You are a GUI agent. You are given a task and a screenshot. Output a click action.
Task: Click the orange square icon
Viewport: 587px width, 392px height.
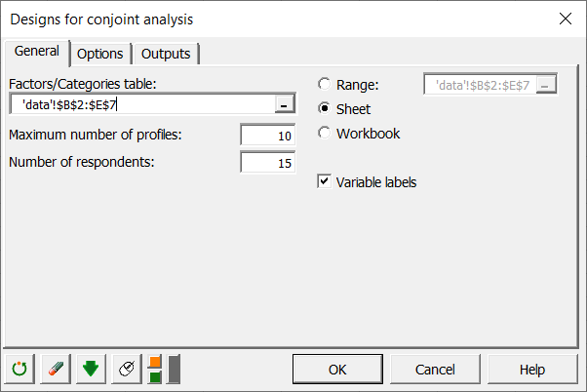[x=155, y=362]
